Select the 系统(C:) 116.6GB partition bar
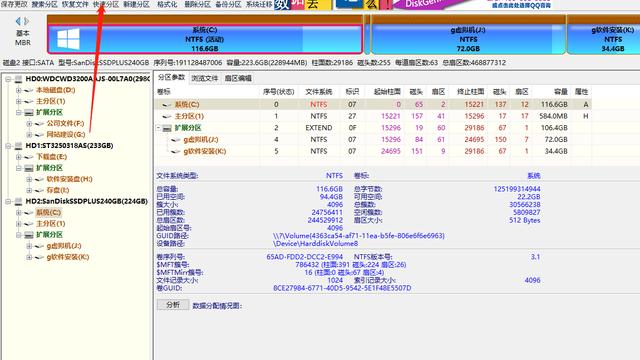This screenshot has height=360, width=640. click(205, 39)
